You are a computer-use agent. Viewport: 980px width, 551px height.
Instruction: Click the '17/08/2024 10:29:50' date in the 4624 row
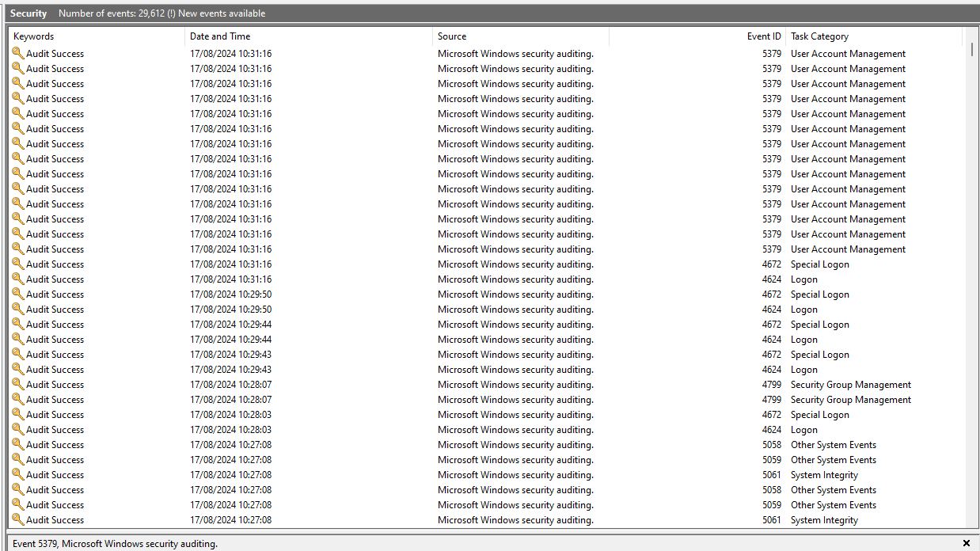point(230,310)
